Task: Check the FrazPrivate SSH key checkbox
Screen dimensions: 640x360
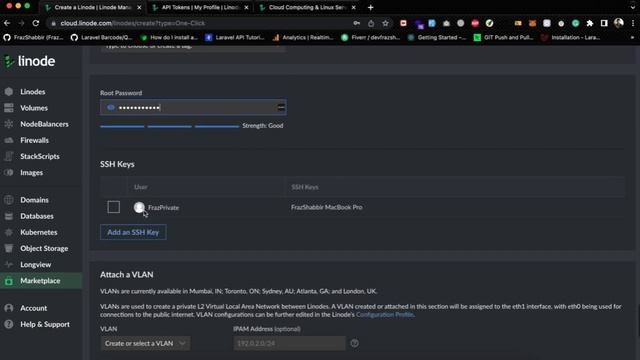Action: [x=113, y=207]
